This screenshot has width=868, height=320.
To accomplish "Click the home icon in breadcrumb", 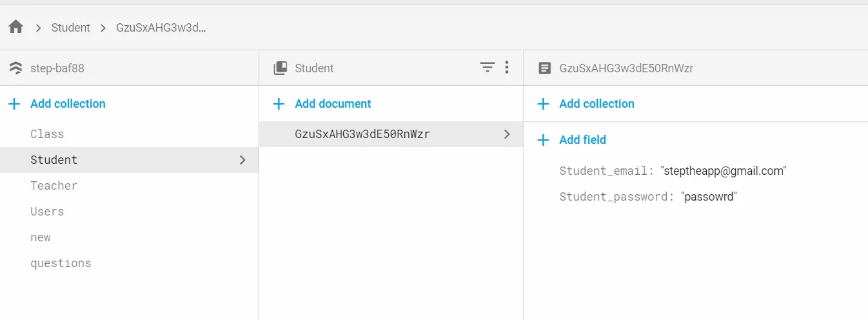I will coord(16,27).
